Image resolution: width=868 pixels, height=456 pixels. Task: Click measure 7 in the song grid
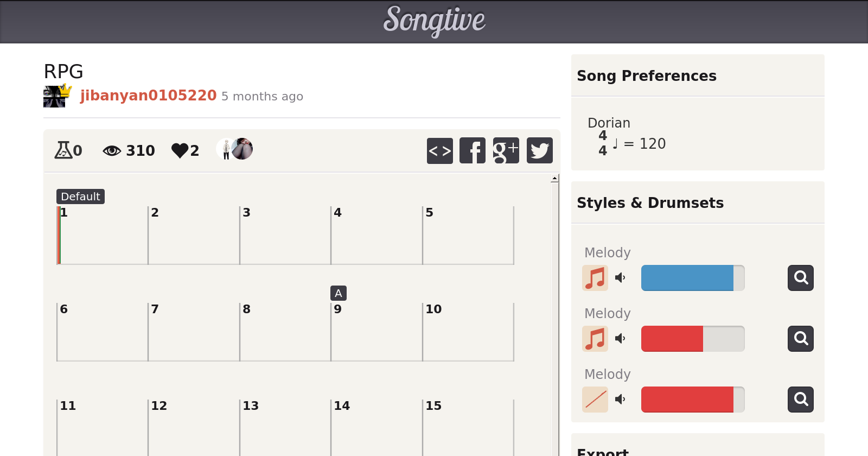193,332
